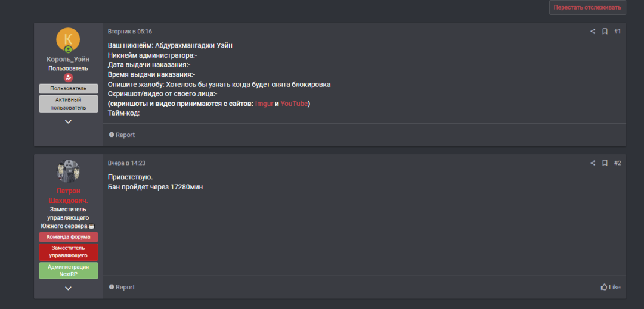Click the Перестать отслеживать button
This screenshot has width=644, height=309.
tap(587, 7)
